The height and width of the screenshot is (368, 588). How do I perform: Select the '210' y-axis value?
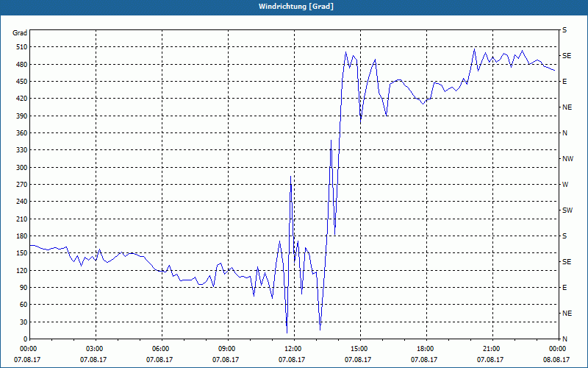(21, 219)
